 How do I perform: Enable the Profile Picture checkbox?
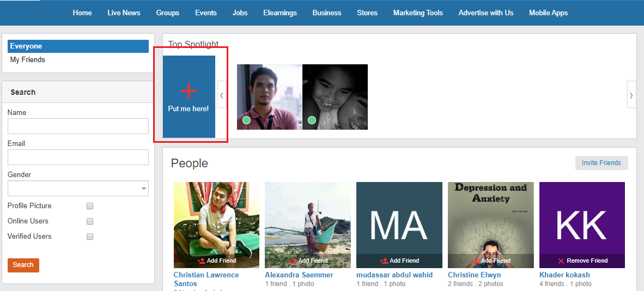[90, 206]
